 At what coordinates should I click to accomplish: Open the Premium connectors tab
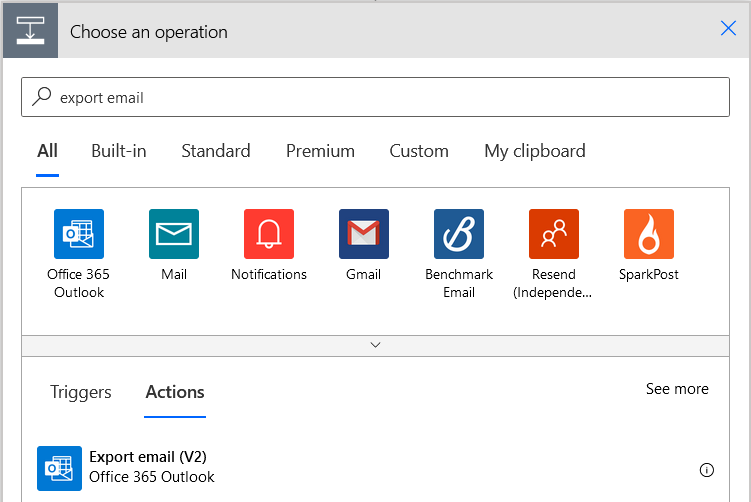[320, 151]
